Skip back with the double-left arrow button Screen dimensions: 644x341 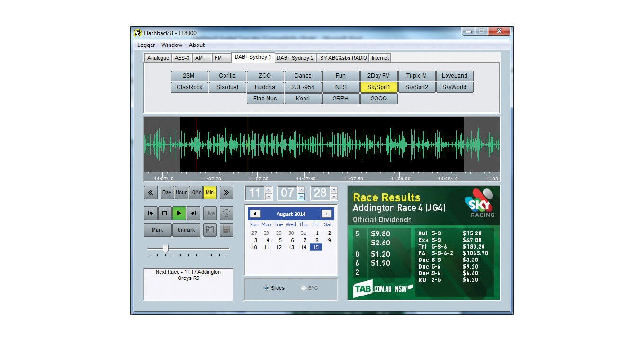pyautogui.click(x=151, y=192)
